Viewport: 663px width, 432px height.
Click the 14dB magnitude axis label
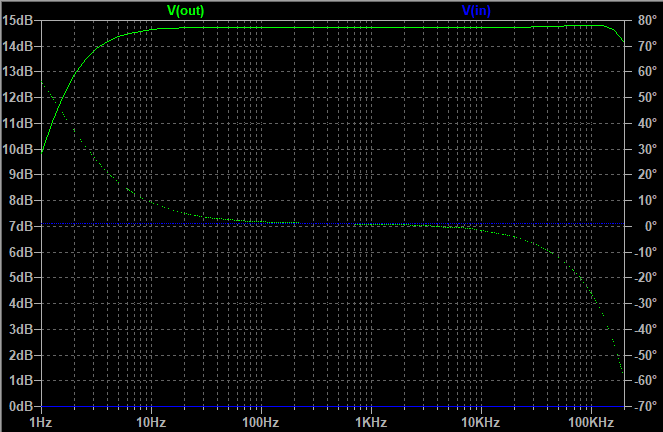point(17,46)
